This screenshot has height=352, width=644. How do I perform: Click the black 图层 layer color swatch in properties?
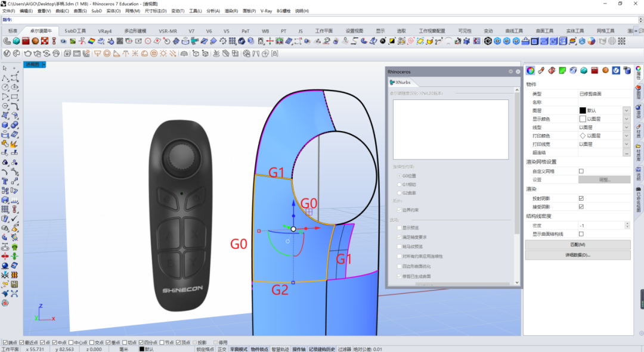click(x=583, y=110)
